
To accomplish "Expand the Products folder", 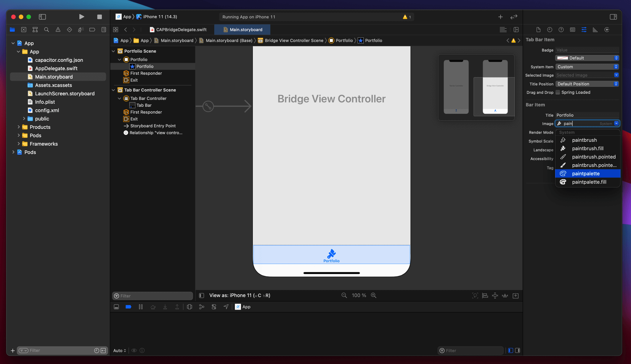I will (x=18, y=127).
